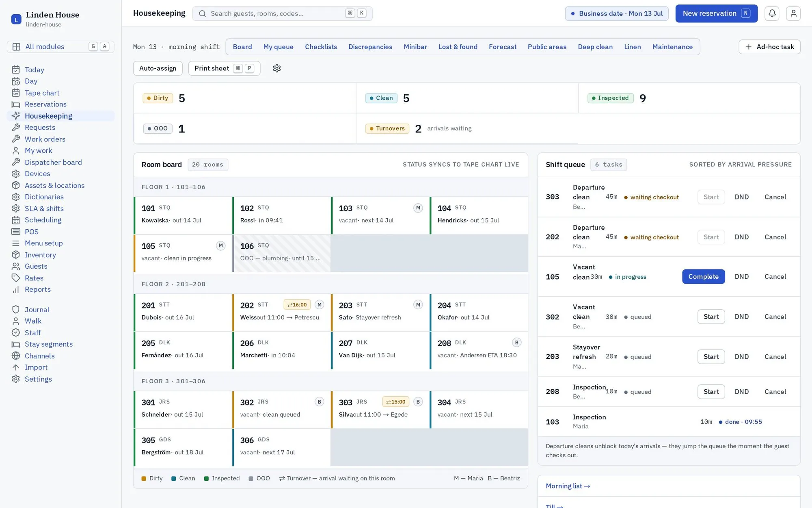Click the Requests wrench icon
Image resolution: width=812 pixels, height=508 pixels.
coord(16,128)
